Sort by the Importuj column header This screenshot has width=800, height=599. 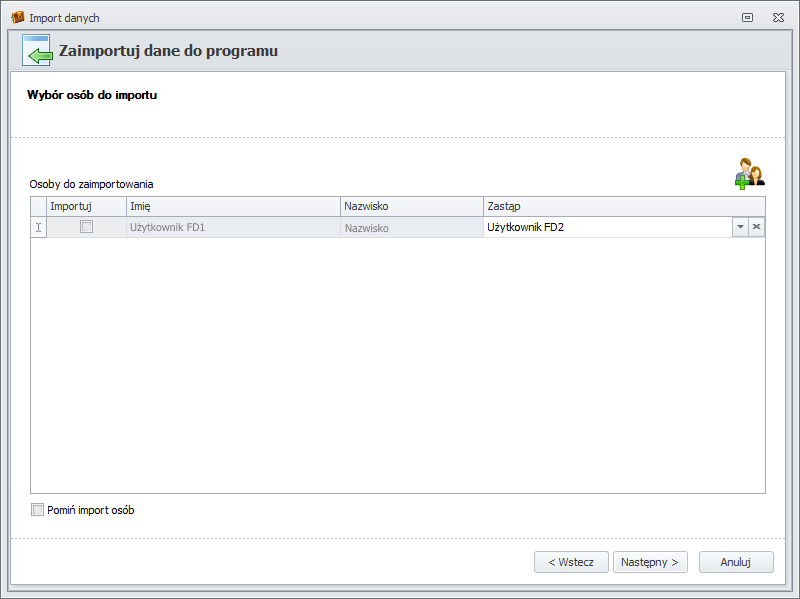(86, 206)
